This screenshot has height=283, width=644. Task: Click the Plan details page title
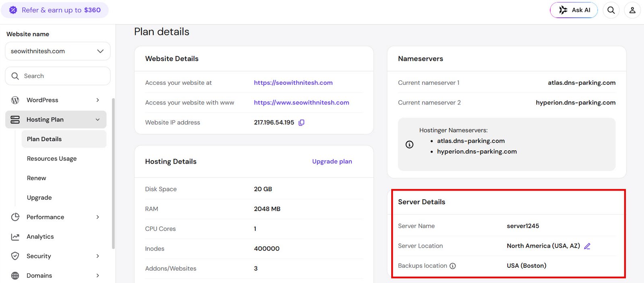point(162,32)
